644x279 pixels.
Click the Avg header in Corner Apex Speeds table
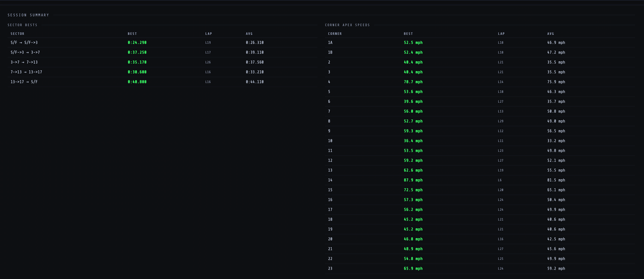click(551, 34)
